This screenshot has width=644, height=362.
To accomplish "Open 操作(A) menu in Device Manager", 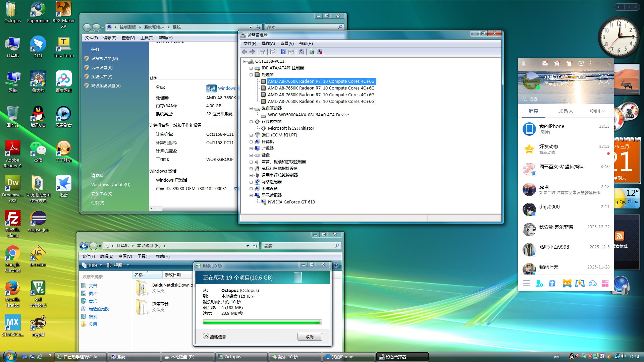I will tap(268, 44).
